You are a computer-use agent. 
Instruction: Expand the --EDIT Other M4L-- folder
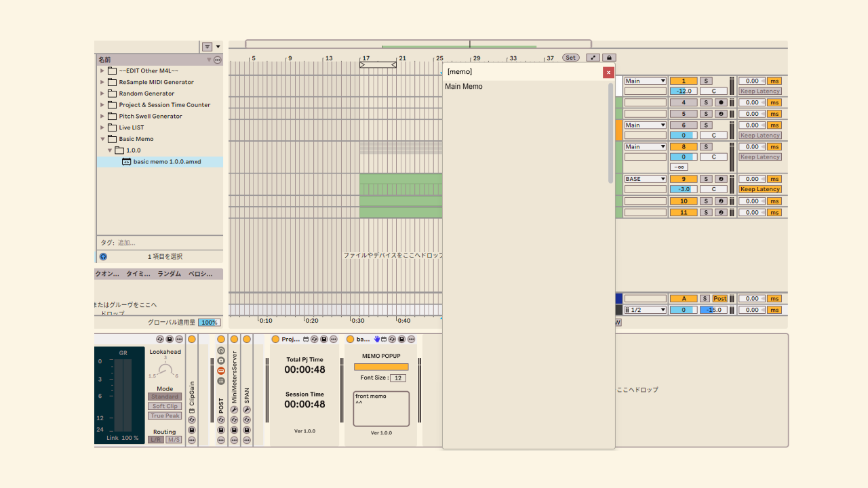click(102, 70)
